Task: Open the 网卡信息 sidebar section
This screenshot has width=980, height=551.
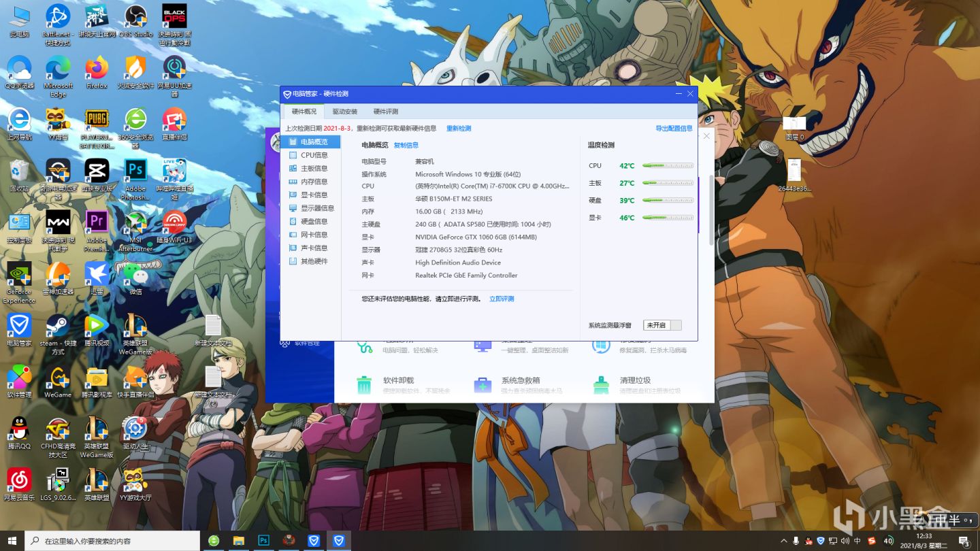Action: tap(310, 235)
